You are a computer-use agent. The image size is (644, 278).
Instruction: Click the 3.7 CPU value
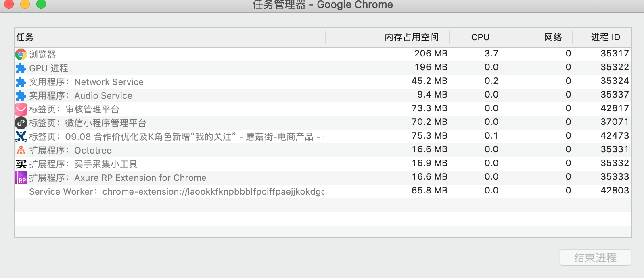491,54
